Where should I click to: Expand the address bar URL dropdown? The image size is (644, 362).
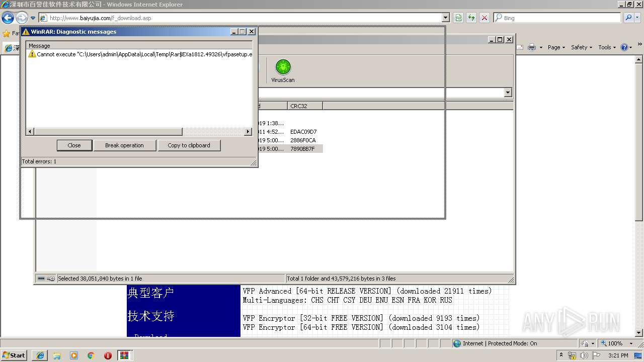pos(445,18)
